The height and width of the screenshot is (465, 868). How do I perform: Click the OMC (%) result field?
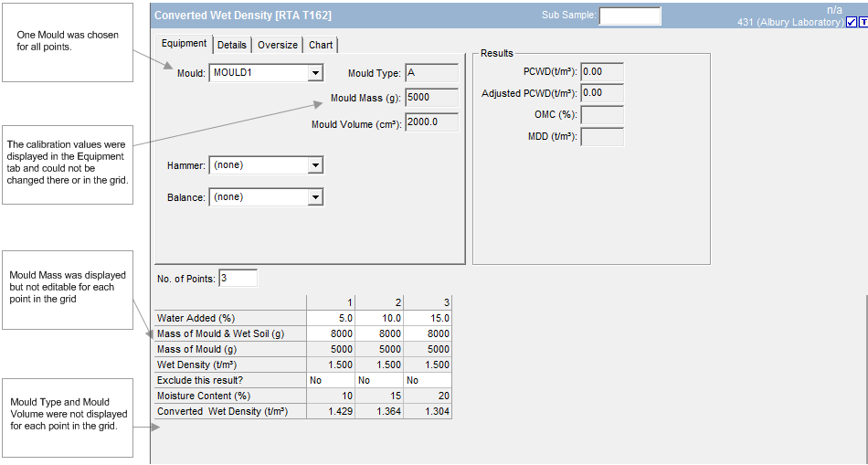pos(601,115)
